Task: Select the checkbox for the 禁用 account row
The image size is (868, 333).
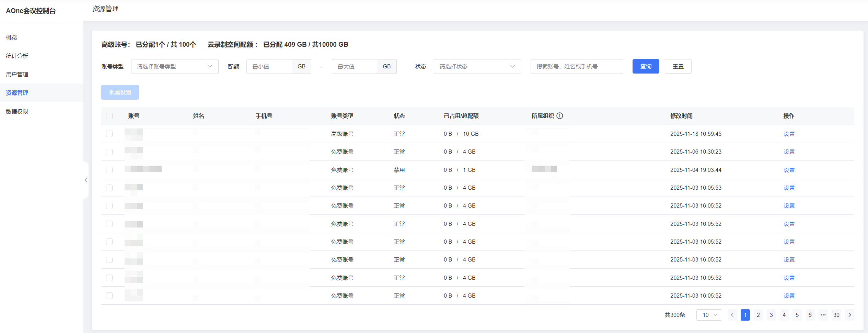Action: click(x=109, y=170)
